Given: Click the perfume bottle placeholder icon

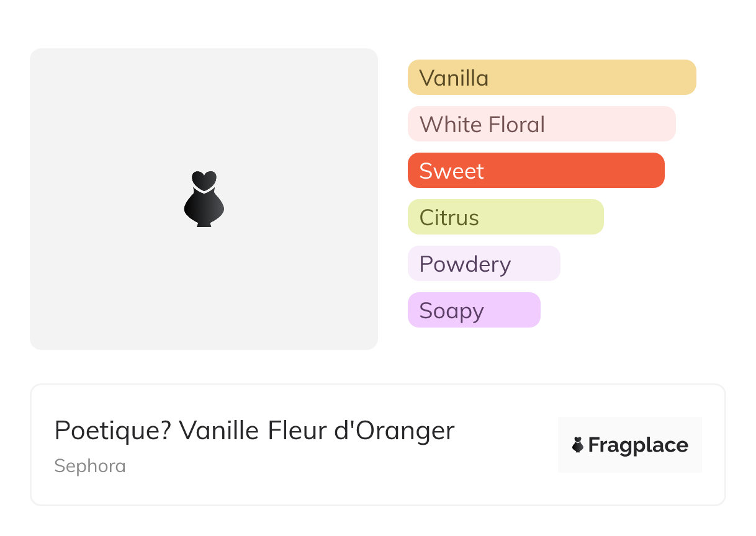Looking at the screenshot, I should click(204, 199).
